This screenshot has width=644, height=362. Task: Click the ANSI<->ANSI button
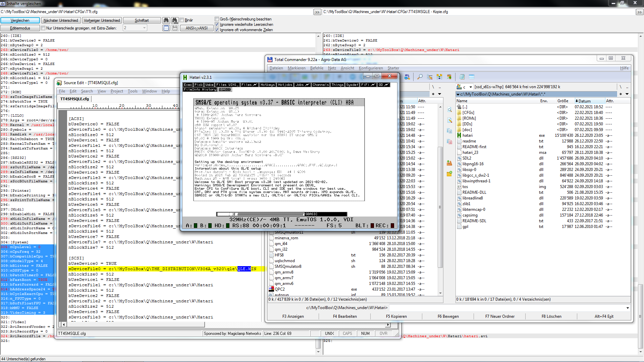click(197, 28)
